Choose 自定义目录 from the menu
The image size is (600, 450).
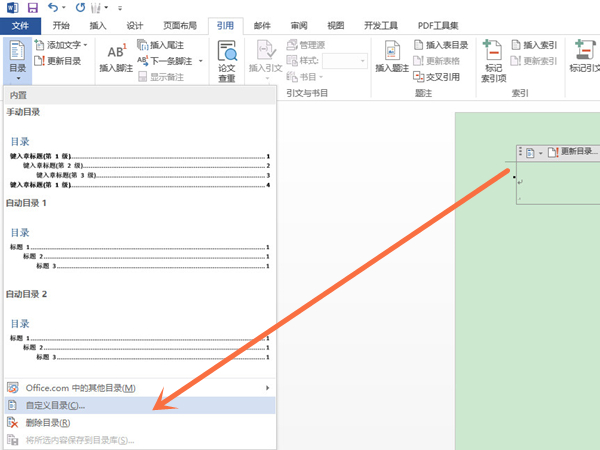[60, 405]
